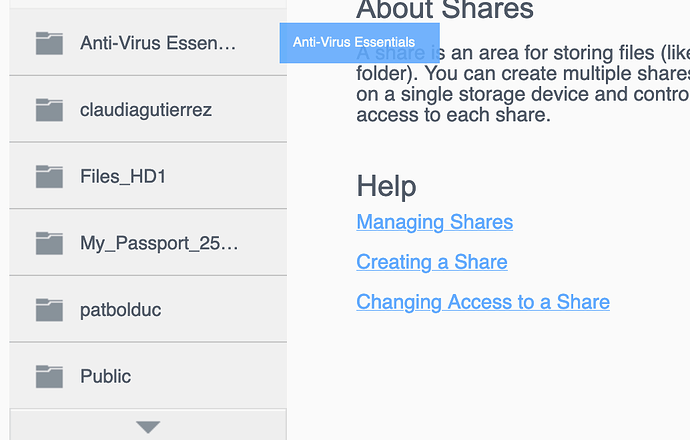
Task: Select the patbolduc share label
Action: pos(120,310)
